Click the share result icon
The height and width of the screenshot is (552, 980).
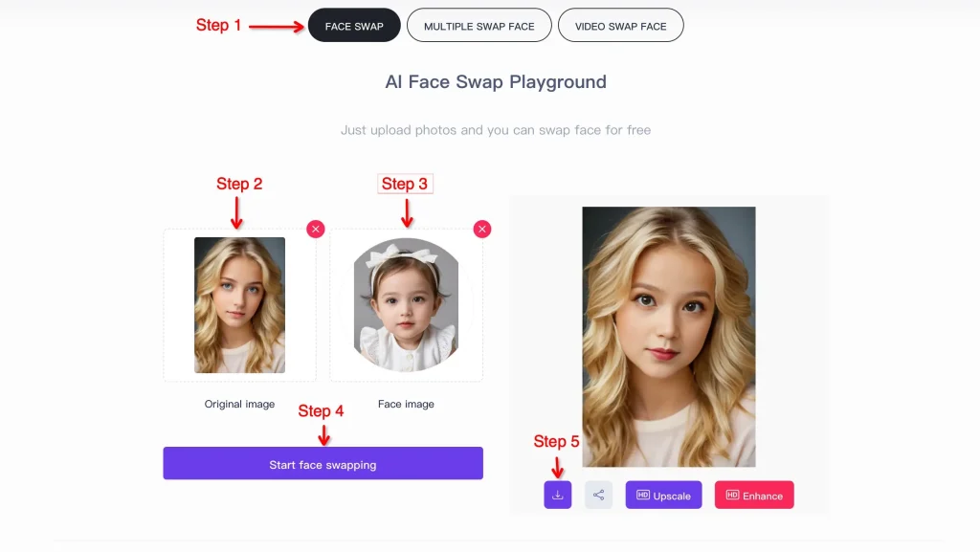(x=598, y=495)
